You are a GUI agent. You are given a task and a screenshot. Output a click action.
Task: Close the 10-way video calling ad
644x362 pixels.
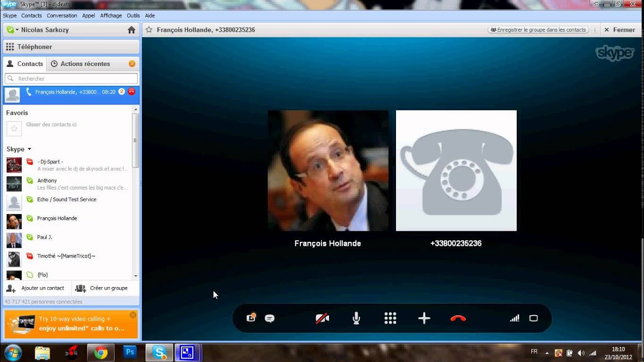133,315
